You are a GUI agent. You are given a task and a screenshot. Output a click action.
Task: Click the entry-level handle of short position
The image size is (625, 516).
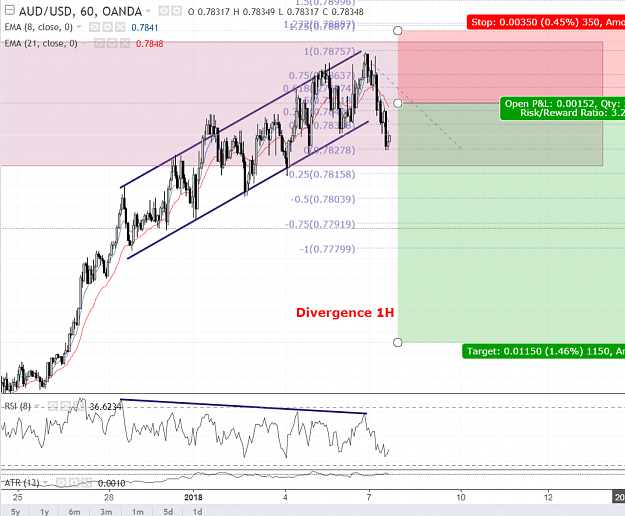tap(398, 103)
